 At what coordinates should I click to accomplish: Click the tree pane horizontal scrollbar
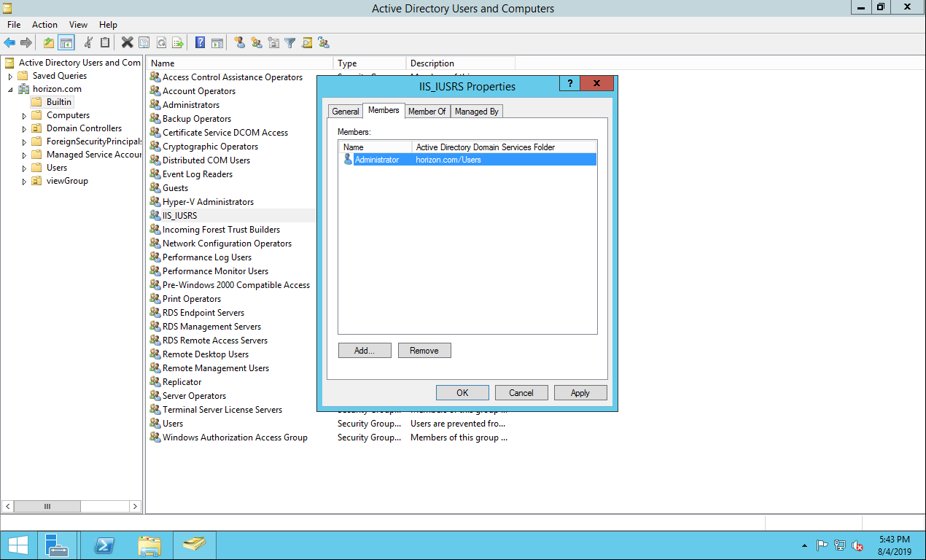pos(73,506)
